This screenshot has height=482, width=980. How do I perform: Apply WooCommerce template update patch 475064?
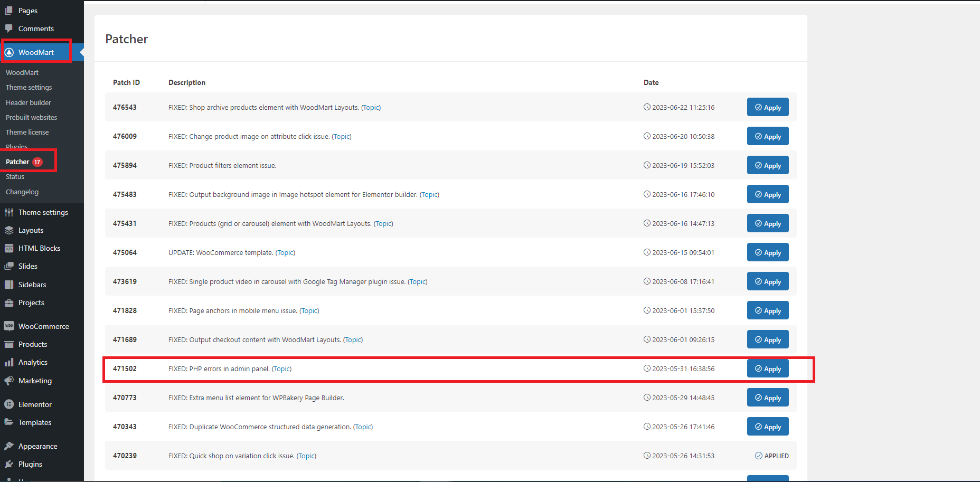[768, 252]
